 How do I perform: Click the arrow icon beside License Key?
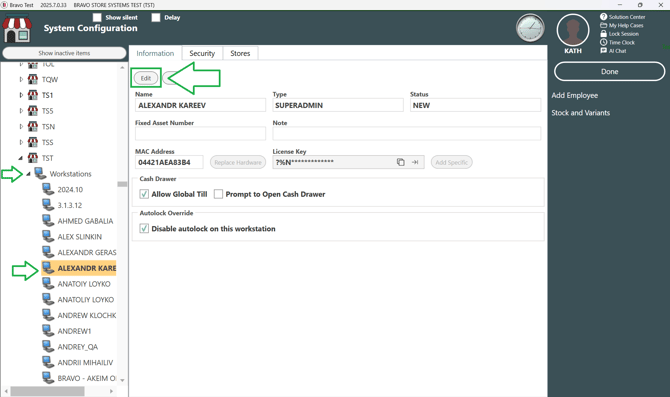click(415, 162)
